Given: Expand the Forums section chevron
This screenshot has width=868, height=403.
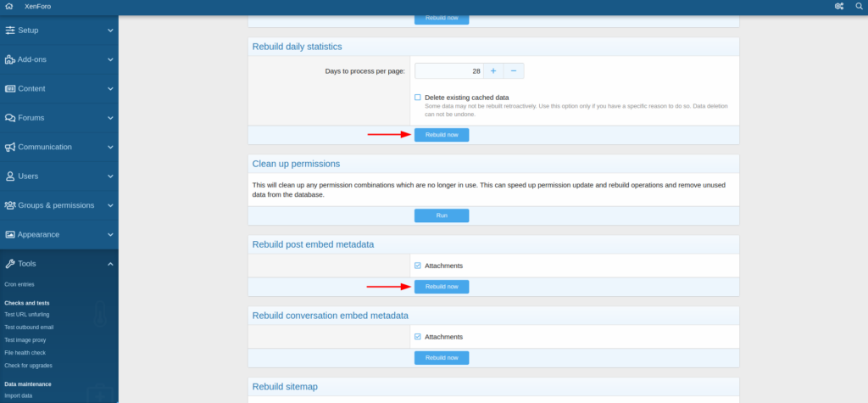Looking at the screenshot, I should coord(110,118).
